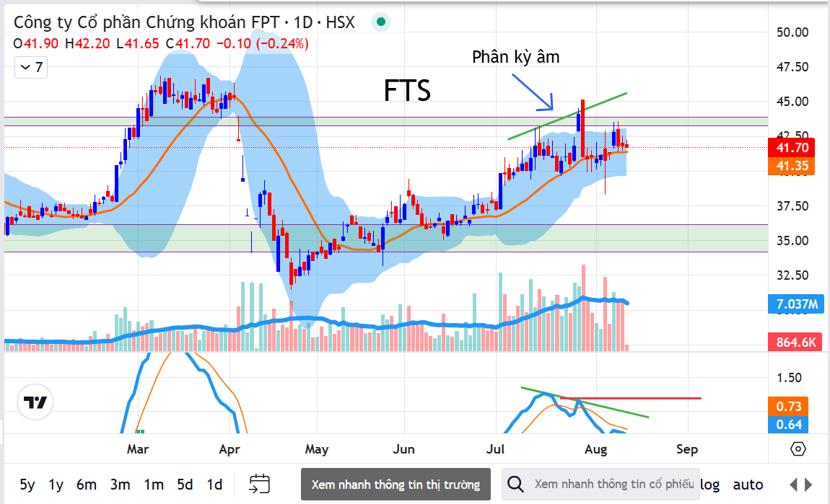
Task: Click the Mar label on time axis
Action: (x=138, y=449)
